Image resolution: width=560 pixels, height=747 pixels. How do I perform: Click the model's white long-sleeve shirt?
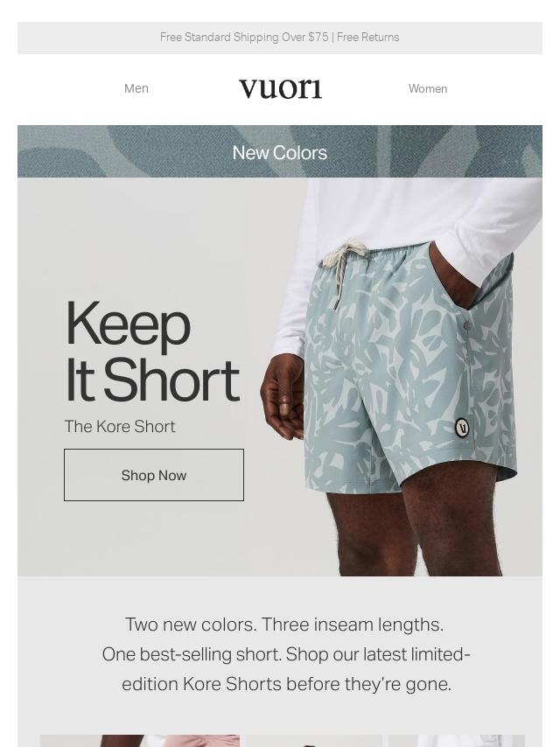(x=409, y=238)
